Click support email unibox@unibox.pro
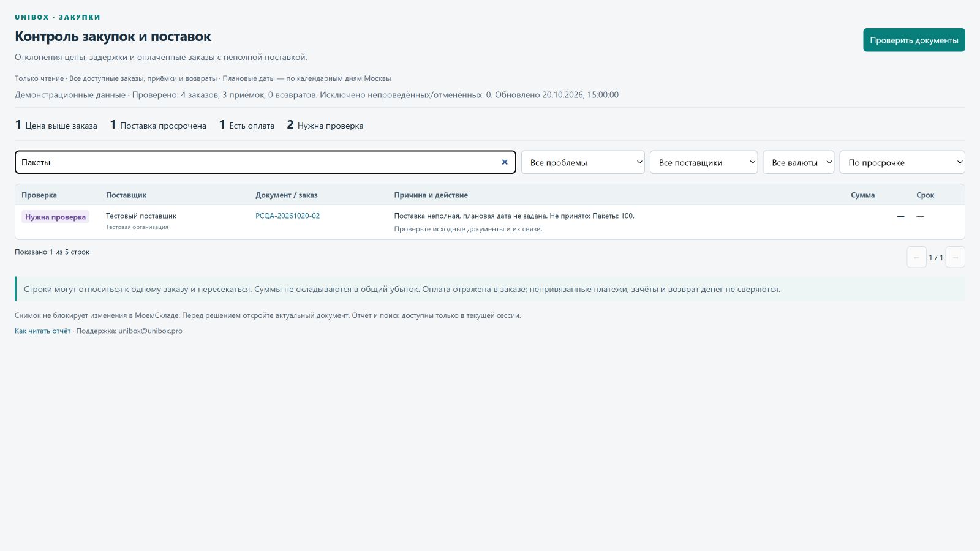980x551 pixels. (x=150, y=331)
